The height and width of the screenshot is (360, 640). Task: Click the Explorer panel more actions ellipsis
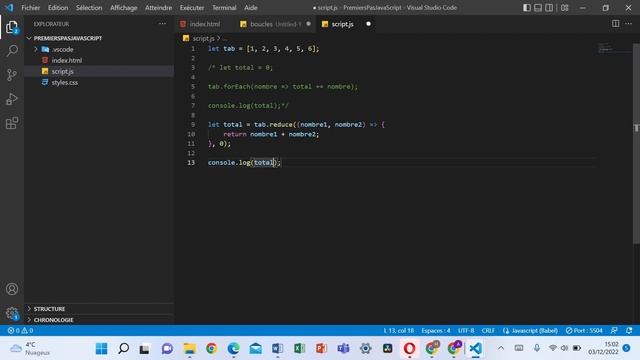click(x=162, y=24)
